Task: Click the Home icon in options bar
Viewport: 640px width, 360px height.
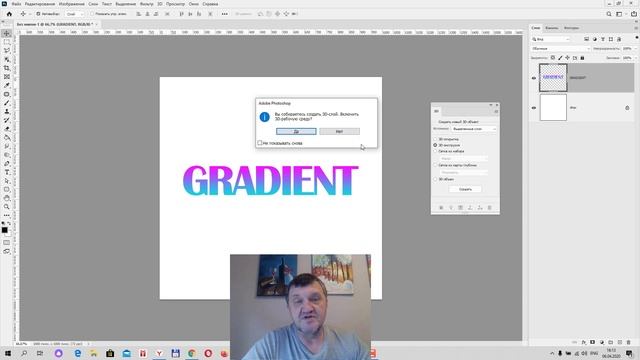Action: [9, 14]
